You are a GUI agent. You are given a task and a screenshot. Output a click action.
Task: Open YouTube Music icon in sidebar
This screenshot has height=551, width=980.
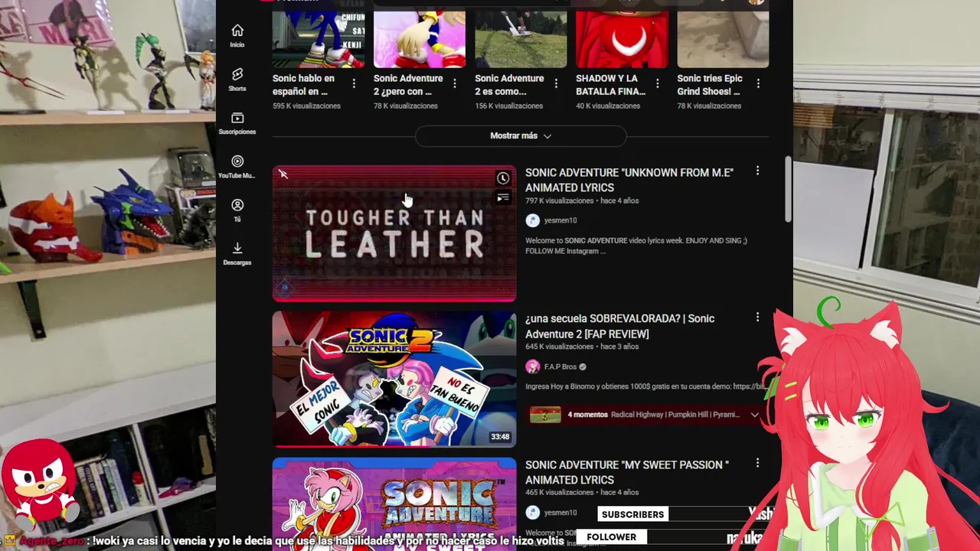click(x=237, y=161)
